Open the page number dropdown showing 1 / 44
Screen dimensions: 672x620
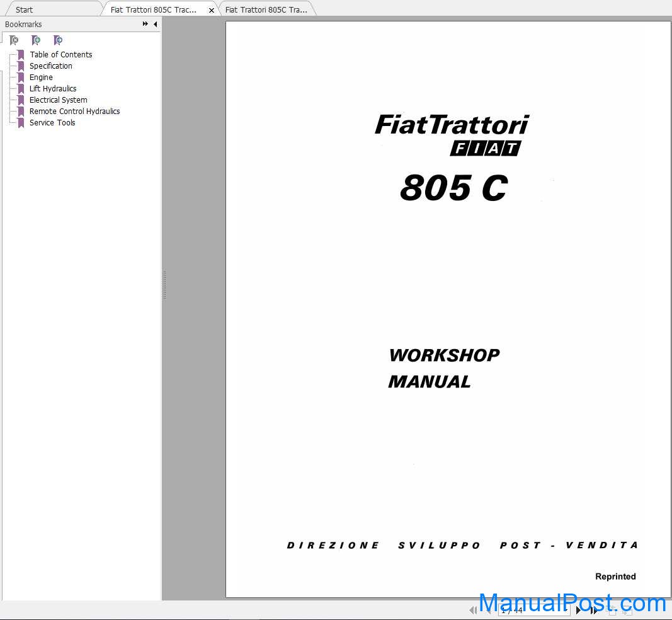tap(534, 610)
